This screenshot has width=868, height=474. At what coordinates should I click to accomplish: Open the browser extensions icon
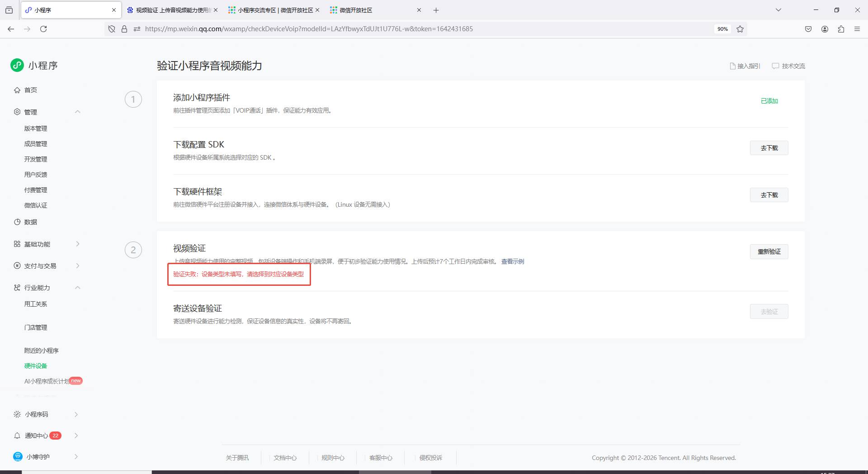841,29
